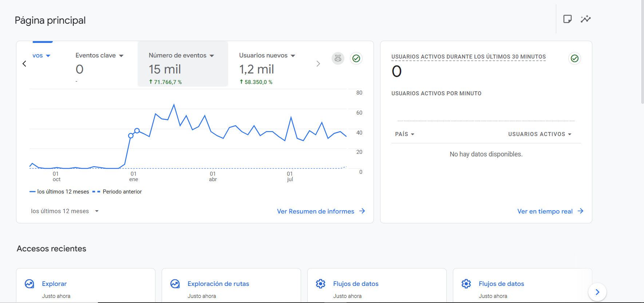Open the Explorar card icon
This screenshot has width=644, height=303.
pos(29,284)
